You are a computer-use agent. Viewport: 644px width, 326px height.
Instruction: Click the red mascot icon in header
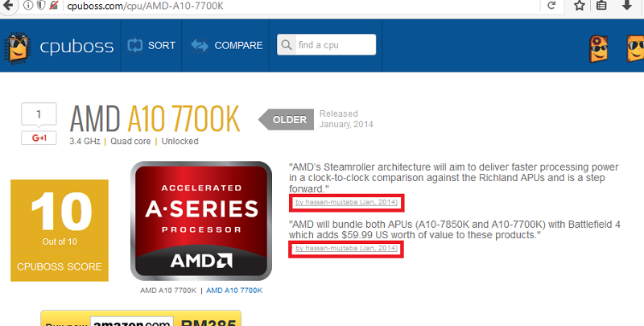point(598,49)
